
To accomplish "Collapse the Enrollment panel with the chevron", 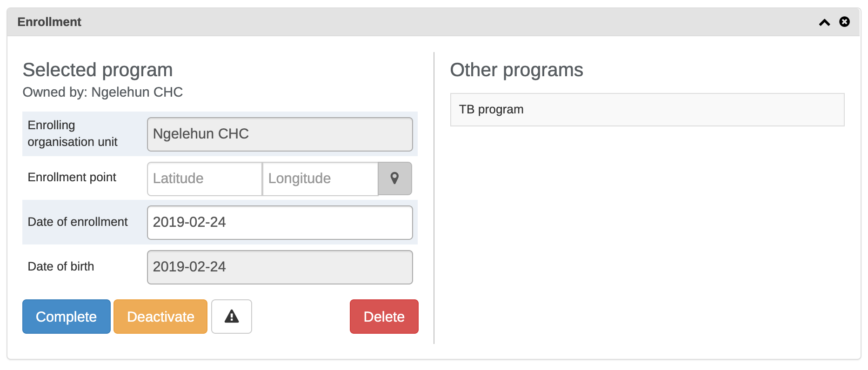I will (824, 22).
